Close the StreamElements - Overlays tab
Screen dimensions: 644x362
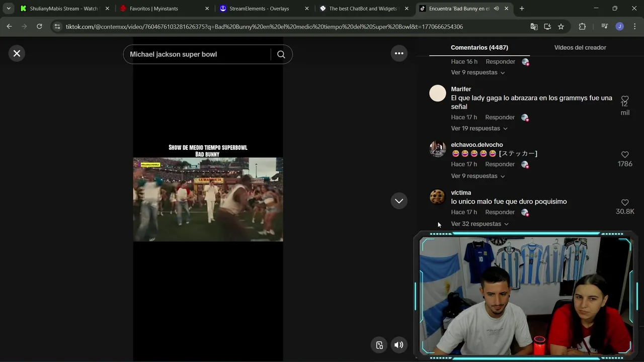pos(307,9)
